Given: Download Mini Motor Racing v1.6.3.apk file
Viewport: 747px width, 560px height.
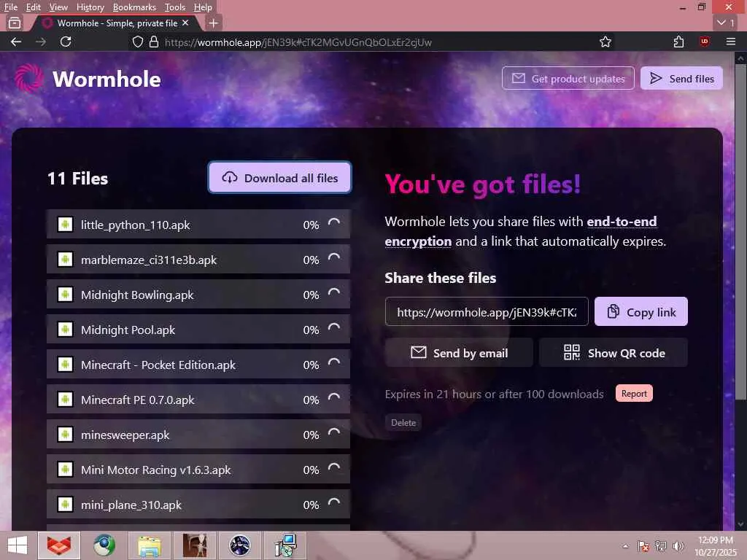Looking at the screenshot, I should pyautogui.click(x=198, y=470).
